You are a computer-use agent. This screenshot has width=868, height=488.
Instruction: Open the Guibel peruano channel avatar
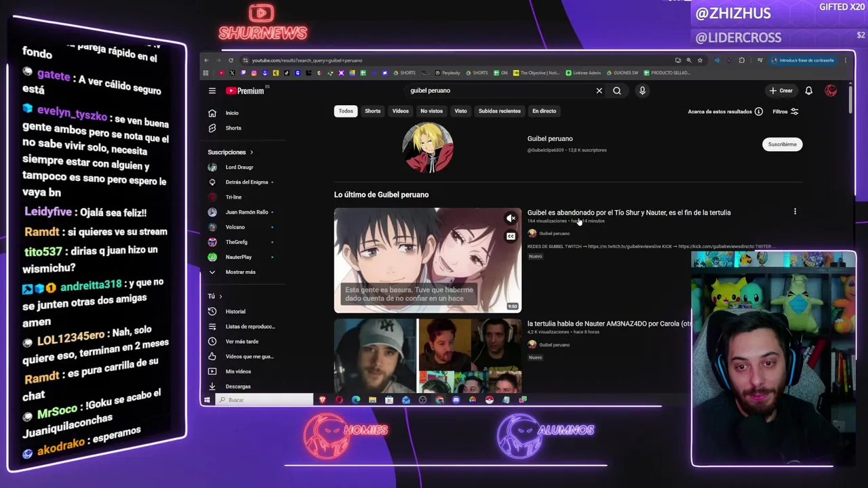pyautogui.click(x=427, y=147)
